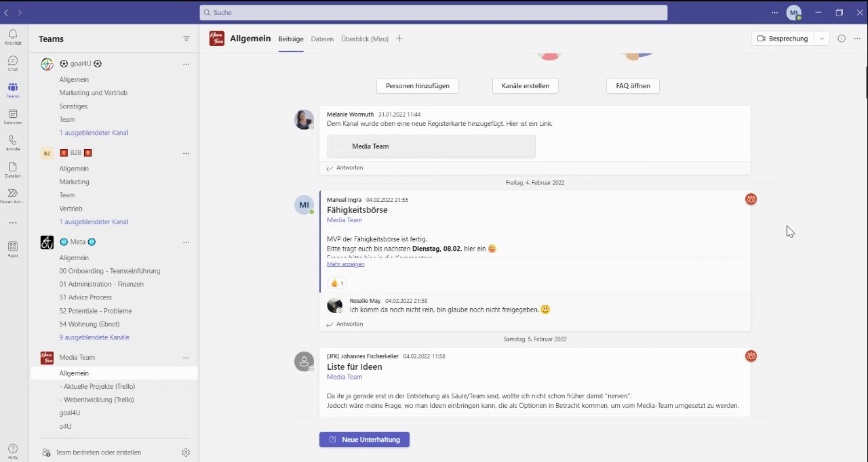
Task: Click the filter icon beside Teams heading
Action: coord(186,39)
